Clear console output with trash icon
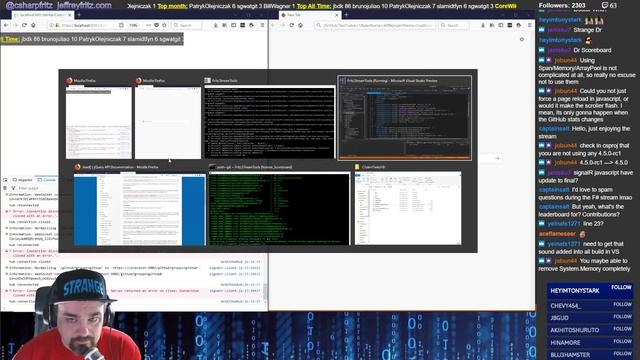640x360 pixels. [5, 188]
